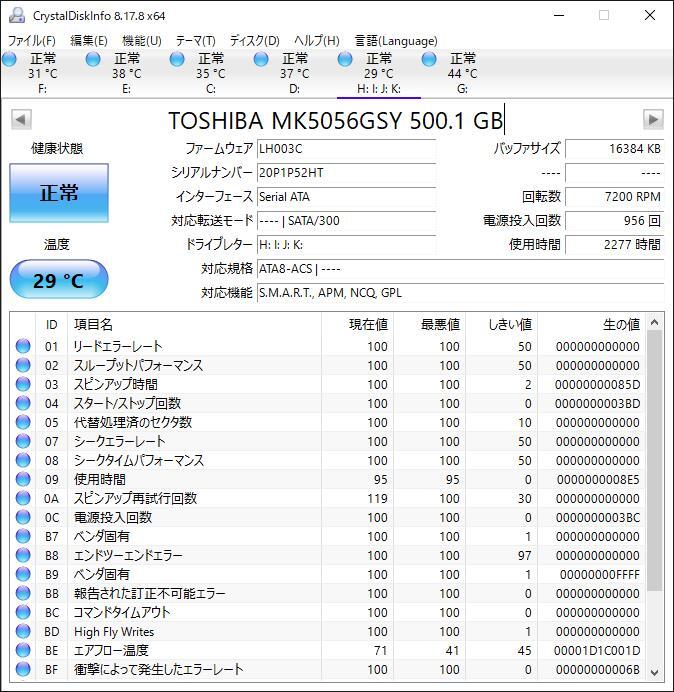Click status dot for ID 0A スピンアップ再試行回数
Image resolution: width=674 pixels, height=692 pixels.
23,498
